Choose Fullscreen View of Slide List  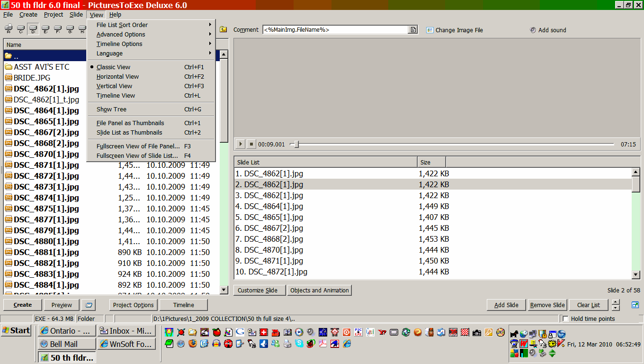click(x=152, y=155)
